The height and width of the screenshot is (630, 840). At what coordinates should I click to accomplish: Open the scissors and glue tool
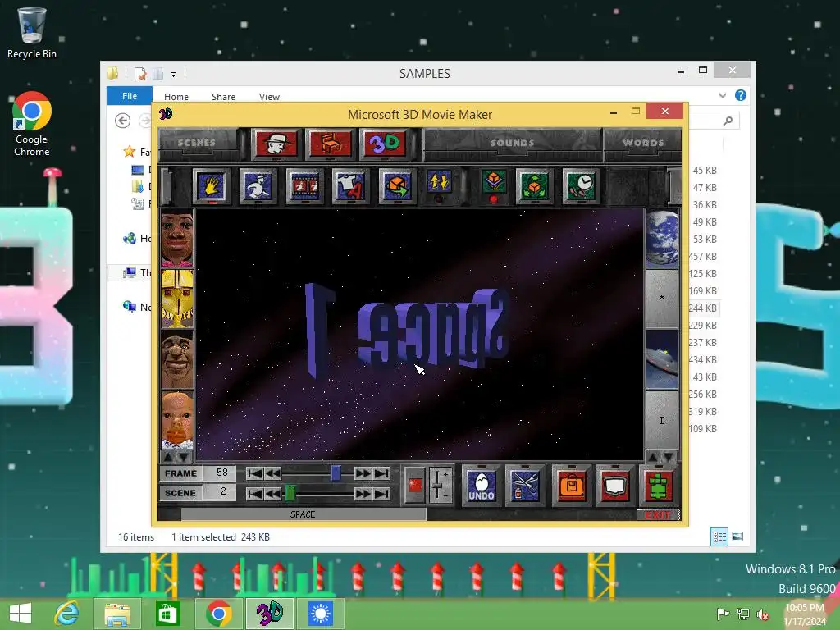point(525,486)
